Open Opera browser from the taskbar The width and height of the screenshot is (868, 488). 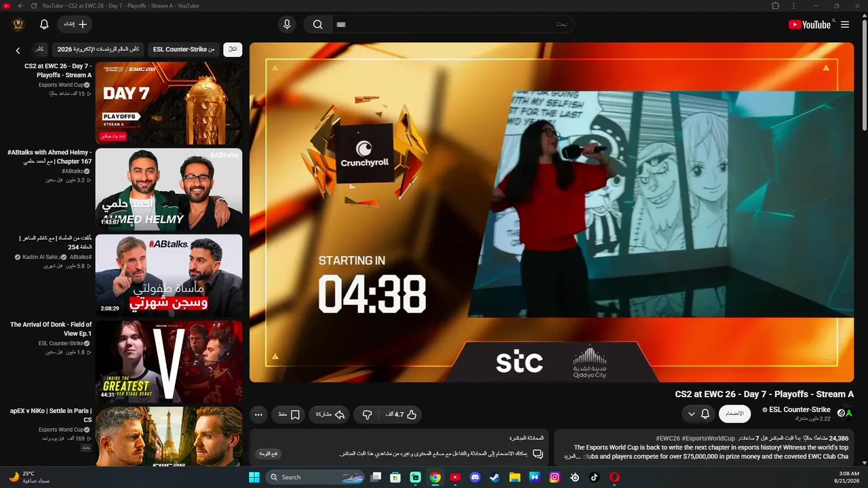614,477
